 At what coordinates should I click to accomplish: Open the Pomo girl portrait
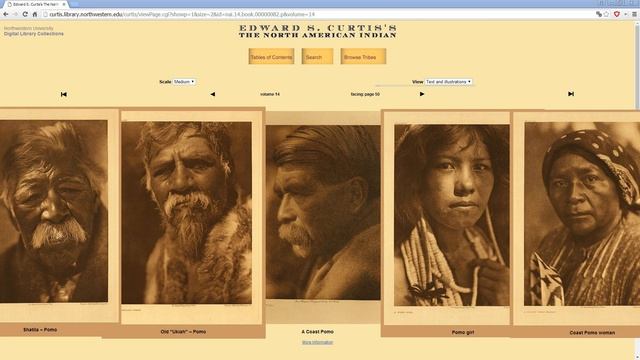click(x=452, y=215)
